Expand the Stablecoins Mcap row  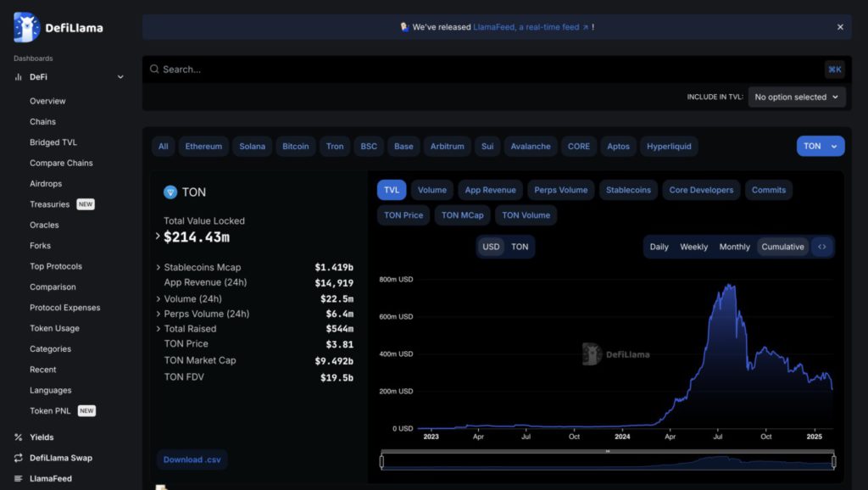click(159, 267)
